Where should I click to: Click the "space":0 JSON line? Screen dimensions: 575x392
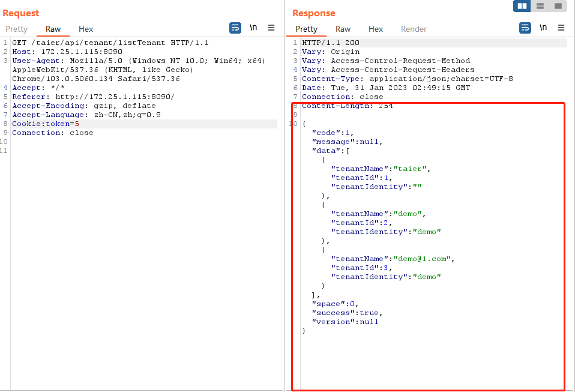[x=335, y=304]
